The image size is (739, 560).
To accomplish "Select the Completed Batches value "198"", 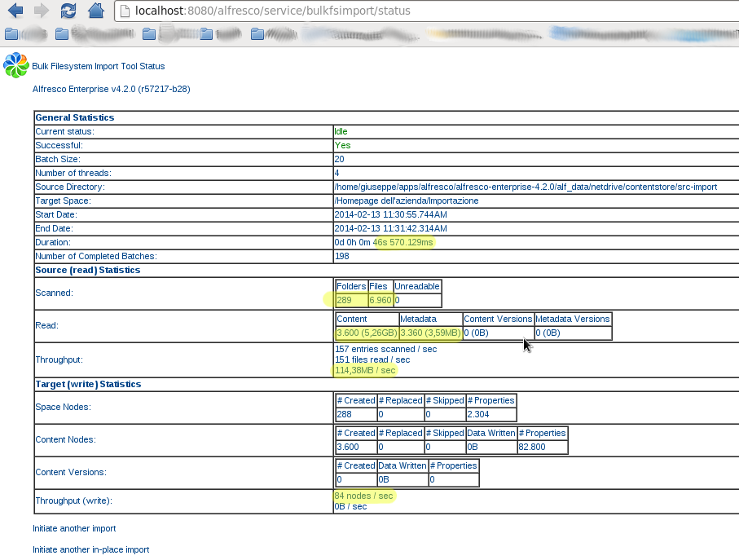I will click(341, 257).
